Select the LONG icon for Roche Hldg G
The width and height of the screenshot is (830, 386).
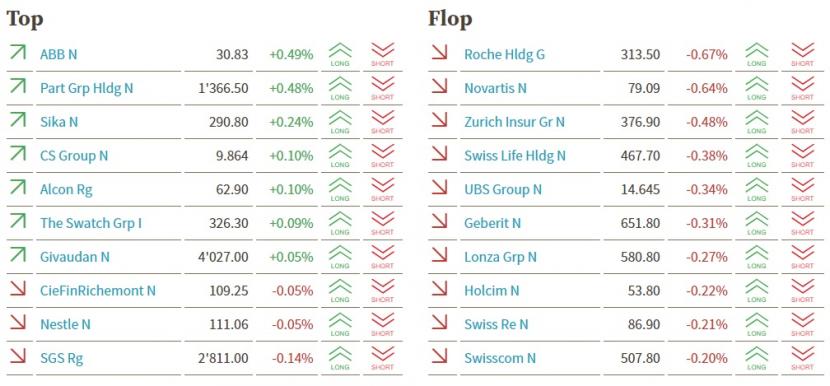click(x=756, y=55)
